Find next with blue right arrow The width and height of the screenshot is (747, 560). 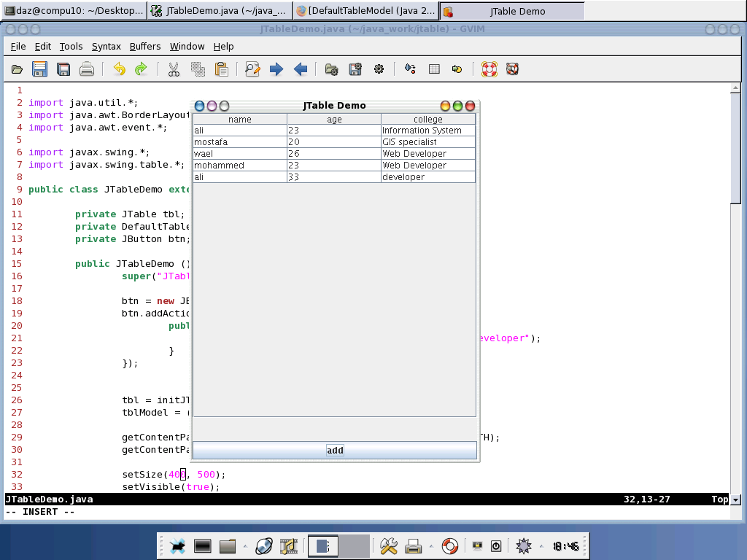pos(276,69)
